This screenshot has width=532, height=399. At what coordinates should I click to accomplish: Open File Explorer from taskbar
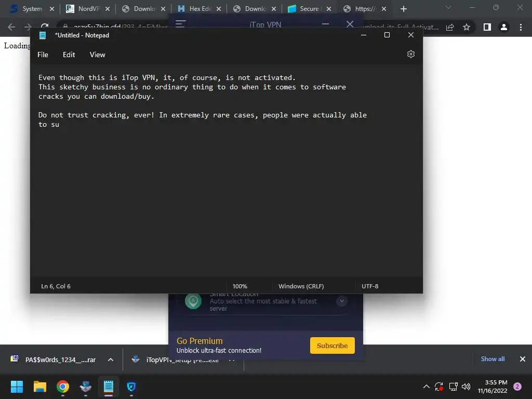pyautogui.click(x=39, y=387)
